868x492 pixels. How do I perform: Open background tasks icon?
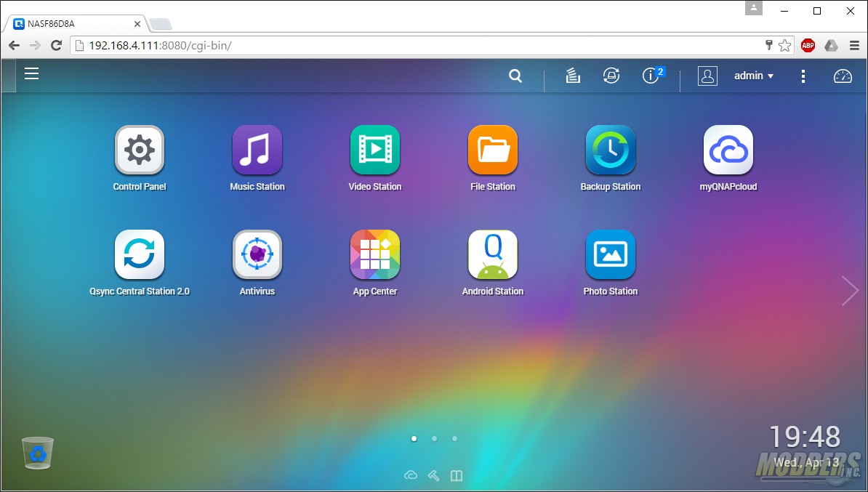(573, 76)
